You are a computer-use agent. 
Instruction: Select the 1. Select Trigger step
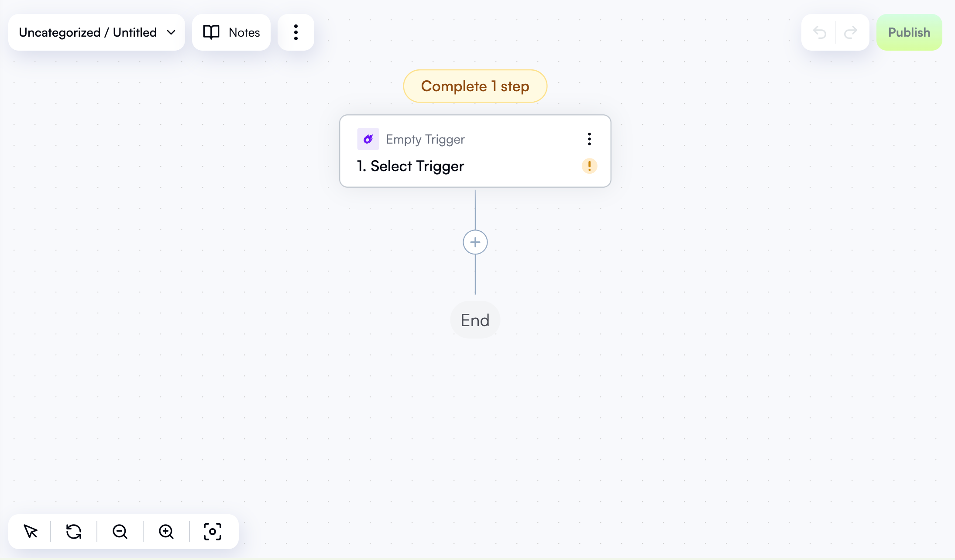[x=410, y=166]
